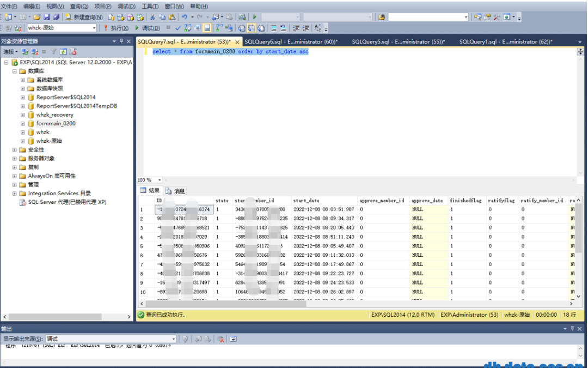Click the blue checkmark Parse query icon
The image size is (588, 368).
pos(177,28)
